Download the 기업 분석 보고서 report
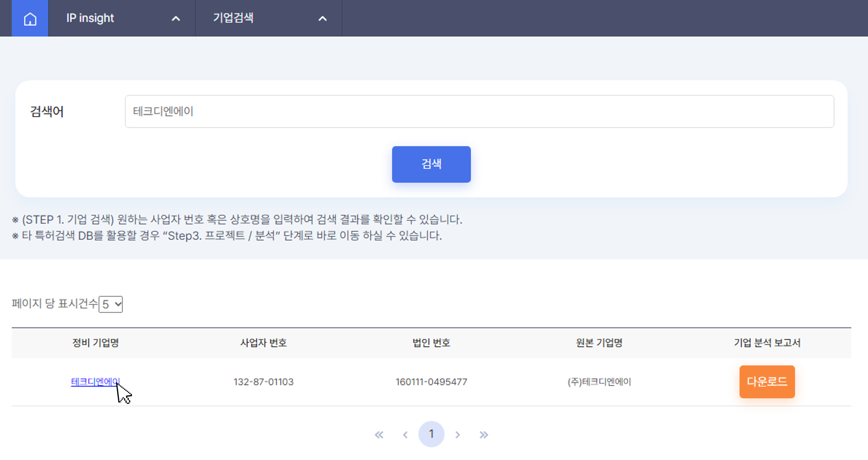The image size is (868, 460). [x=767, y=381]
